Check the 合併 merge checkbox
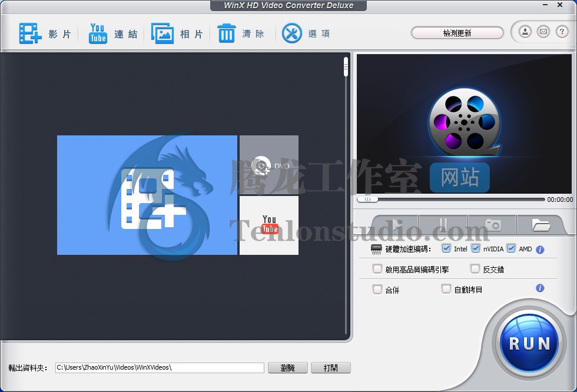577x392 pixels. pos(377,289)
